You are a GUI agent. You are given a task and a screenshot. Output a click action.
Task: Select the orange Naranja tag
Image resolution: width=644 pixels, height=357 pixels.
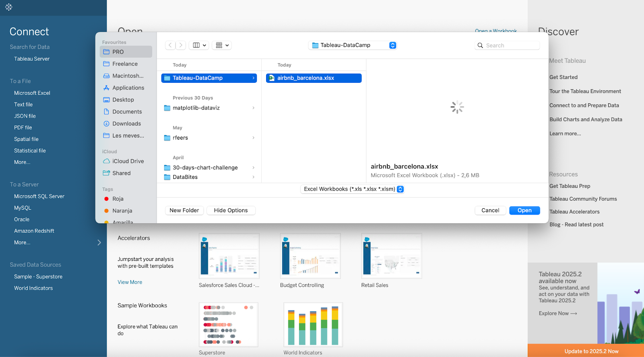coord(126,211)
